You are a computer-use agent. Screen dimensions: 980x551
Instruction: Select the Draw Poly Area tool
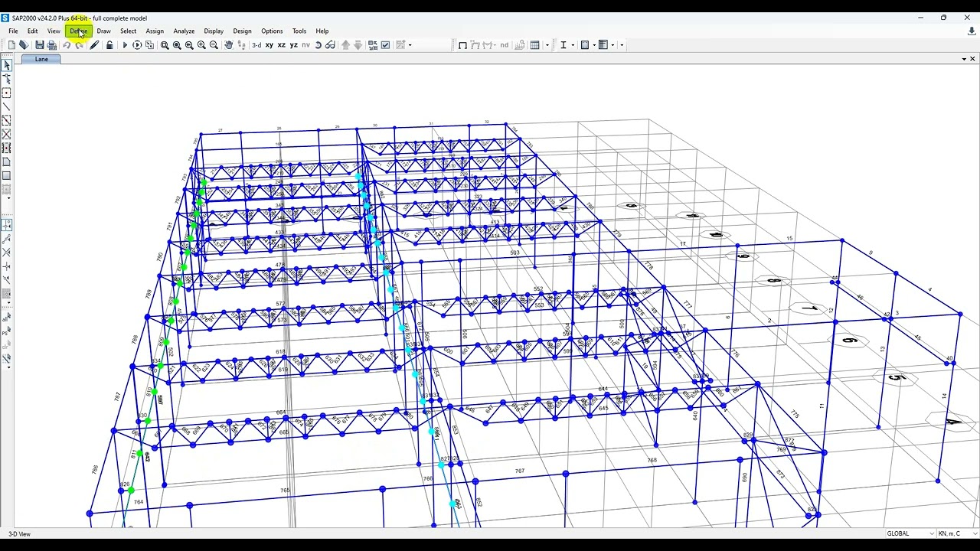(x=7, y=162)
